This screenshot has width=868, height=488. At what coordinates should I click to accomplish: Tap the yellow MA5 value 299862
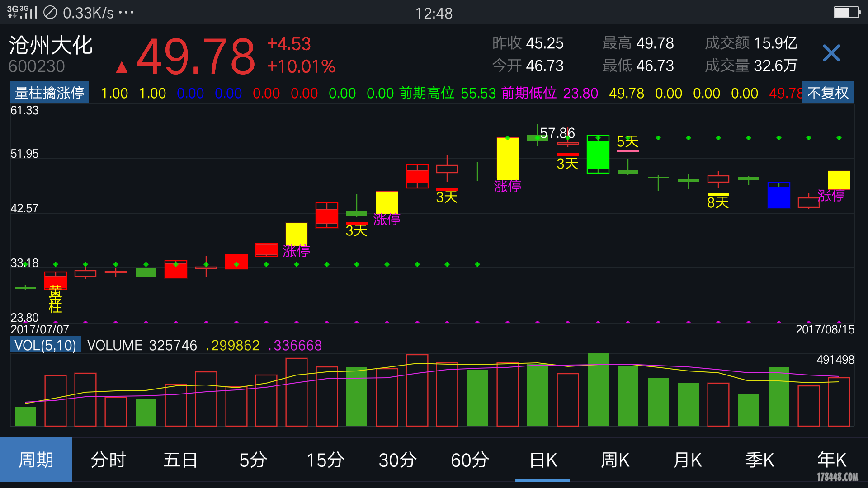[x=232, y=346]
